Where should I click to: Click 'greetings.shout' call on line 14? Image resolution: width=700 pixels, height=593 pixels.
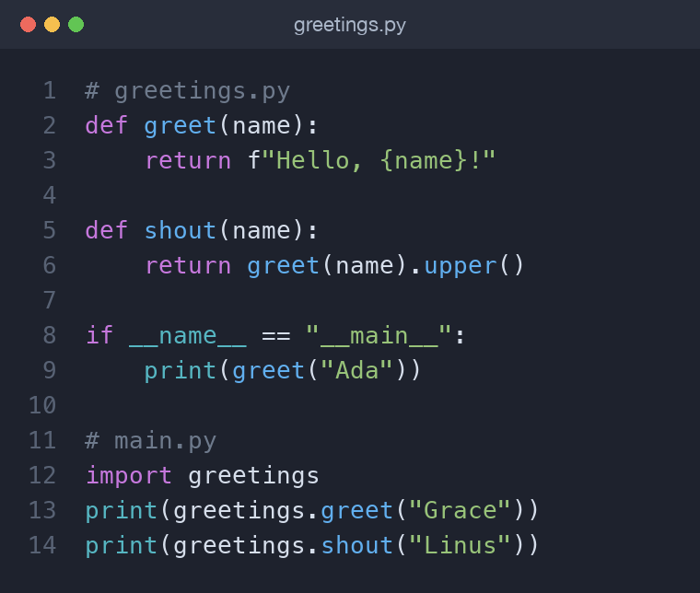coord(283,545)
